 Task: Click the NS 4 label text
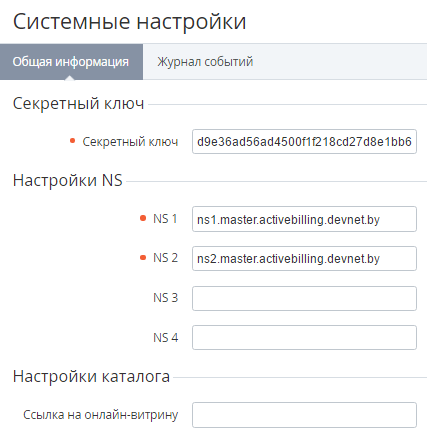coord(166,338)
